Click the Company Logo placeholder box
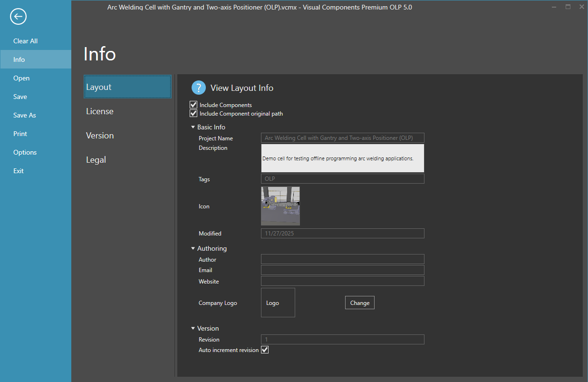588x382 pixels. (x=278, y=303)
